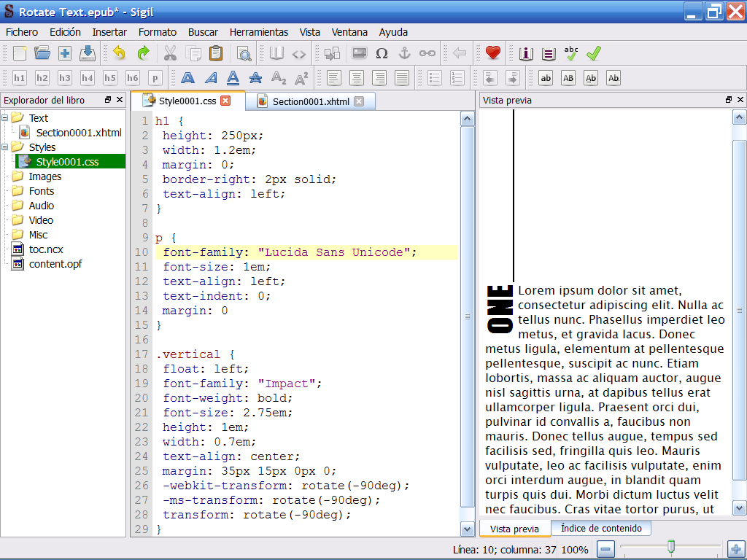Open the Herramientas menu
Screen dimensions: 747x560
click(258, 32)
